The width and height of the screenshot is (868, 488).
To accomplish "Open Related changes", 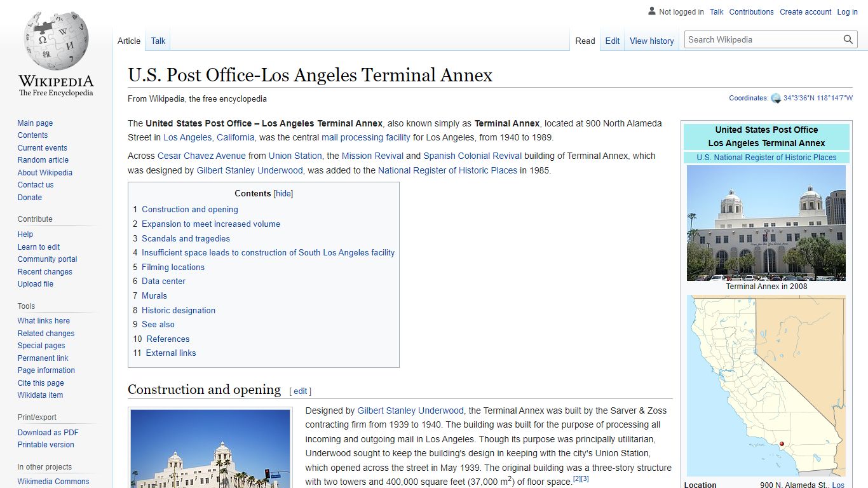I will (x=46, y=334).
